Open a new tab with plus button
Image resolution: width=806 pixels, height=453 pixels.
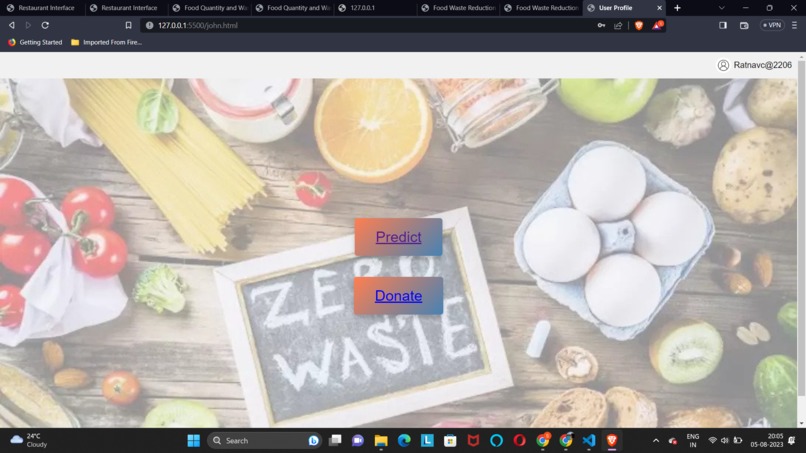coord(677,8)
